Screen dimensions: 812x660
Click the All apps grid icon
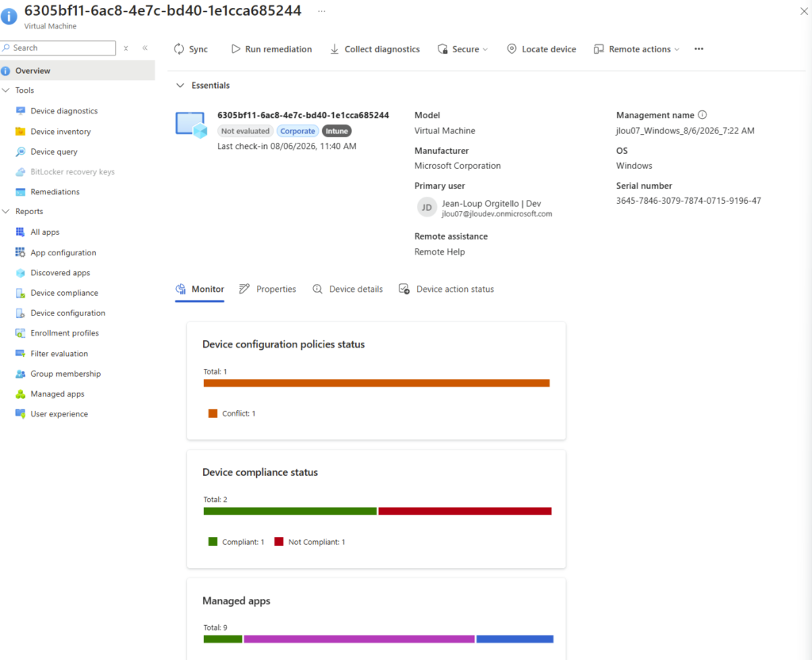tap(20, 232)
